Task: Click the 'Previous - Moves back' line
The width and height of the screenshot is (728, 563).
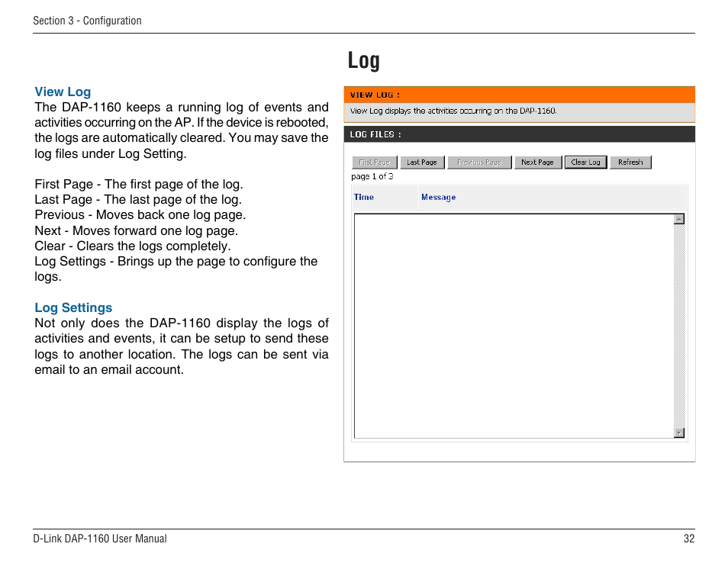Action: 140,215
